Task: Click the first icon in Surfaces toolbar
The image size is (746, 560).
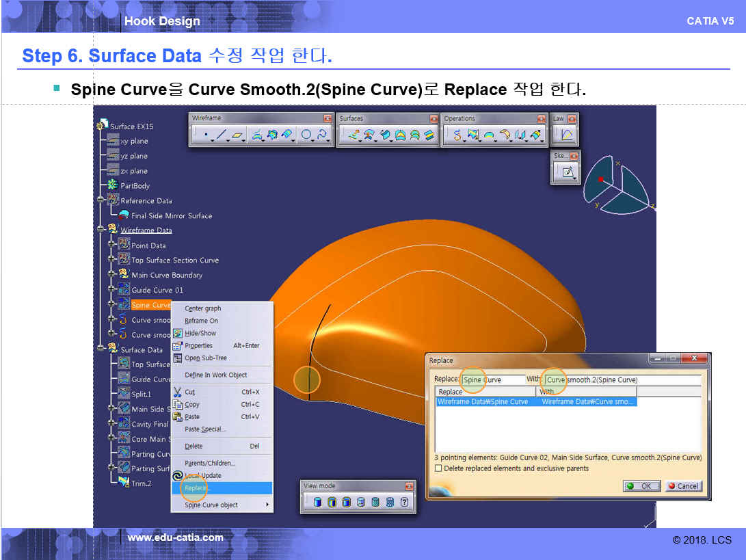Action: [x=354, y=135]
